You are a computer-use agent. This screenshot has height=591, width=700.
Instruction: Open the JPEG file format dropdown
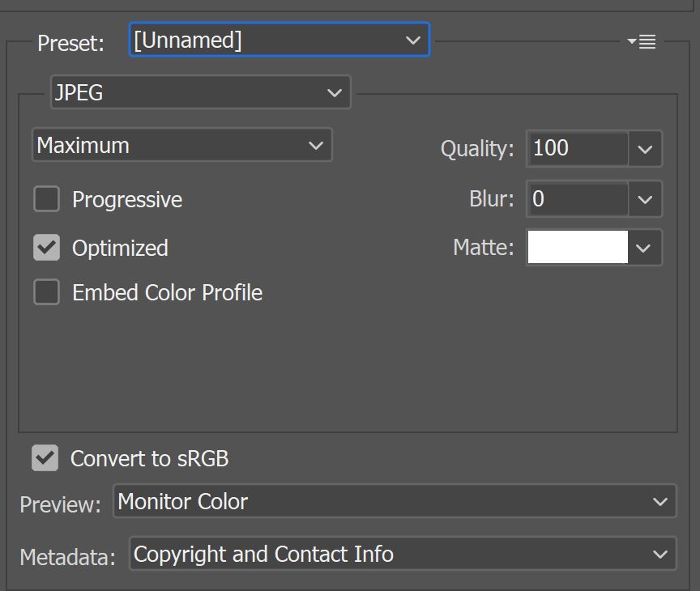[201, 92]
